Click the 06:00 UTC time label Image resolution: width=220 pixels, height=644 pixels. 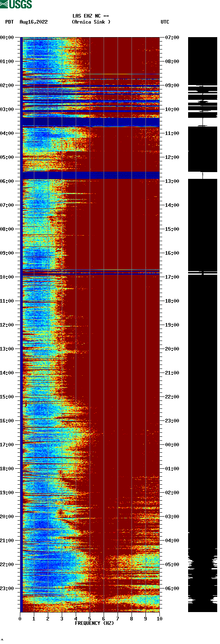click(x=172, y=589)
